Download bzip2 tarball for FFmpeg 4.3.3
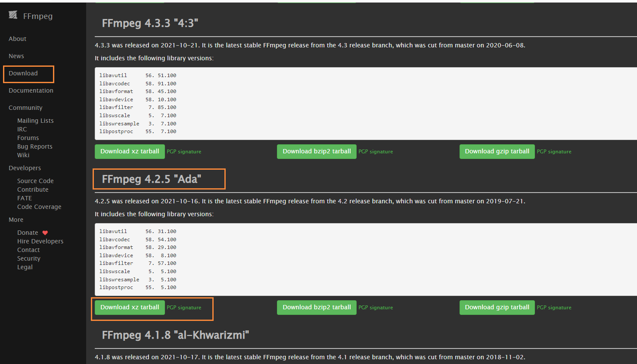This screenshot has width=637, height=364. (317, 152)
